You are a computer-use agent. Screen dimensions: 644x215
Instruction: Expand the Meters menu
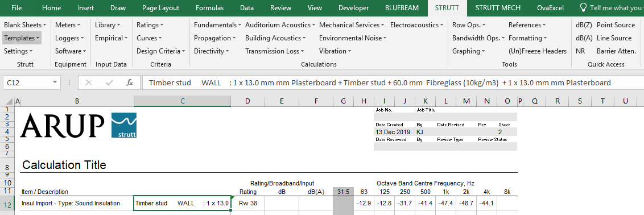(68, 25)
